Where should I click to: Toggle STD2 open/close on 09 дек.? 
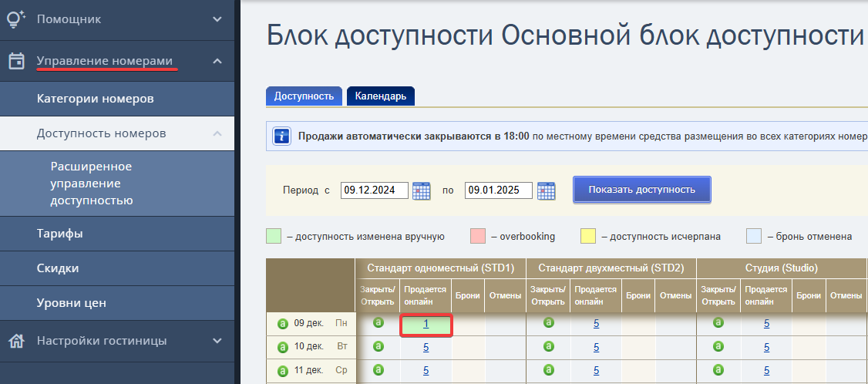[548, 322]
